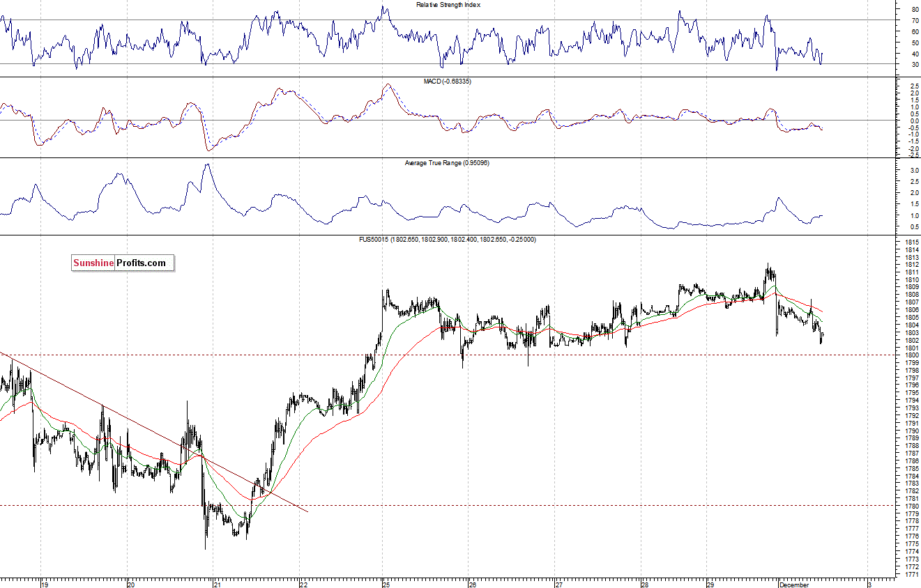Click the 1815 price level on the right axis

[911, 242]
